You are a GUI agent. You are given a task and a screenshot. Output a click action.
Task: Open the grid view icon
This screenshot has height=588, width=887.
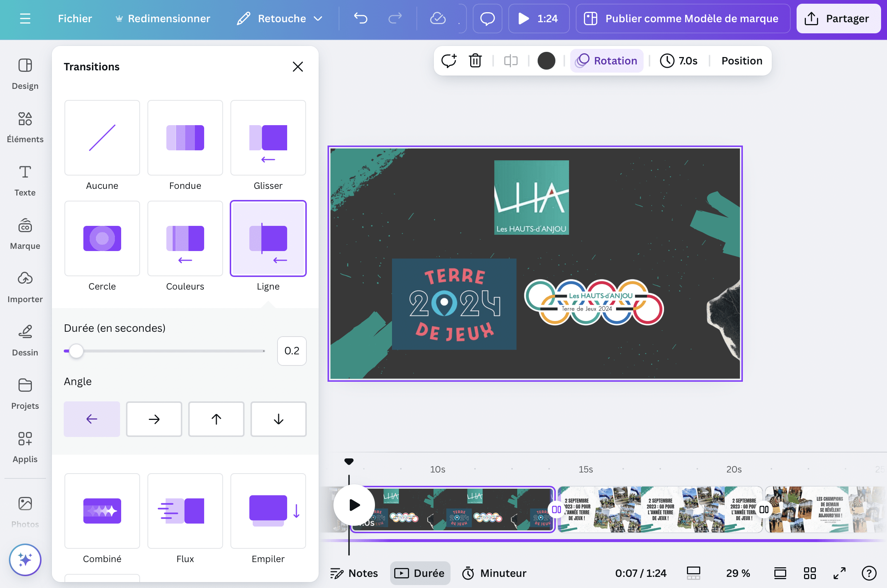809,573
